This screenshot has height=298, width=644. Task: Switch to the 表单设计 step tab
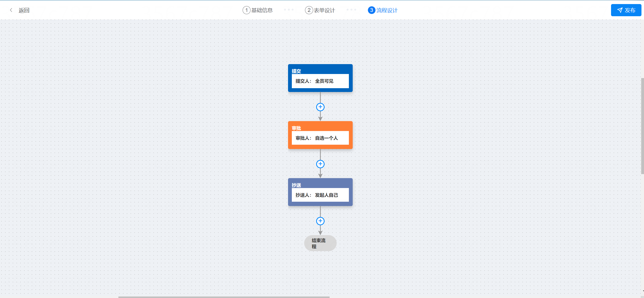pyautogui.click(x=324, y=10)
